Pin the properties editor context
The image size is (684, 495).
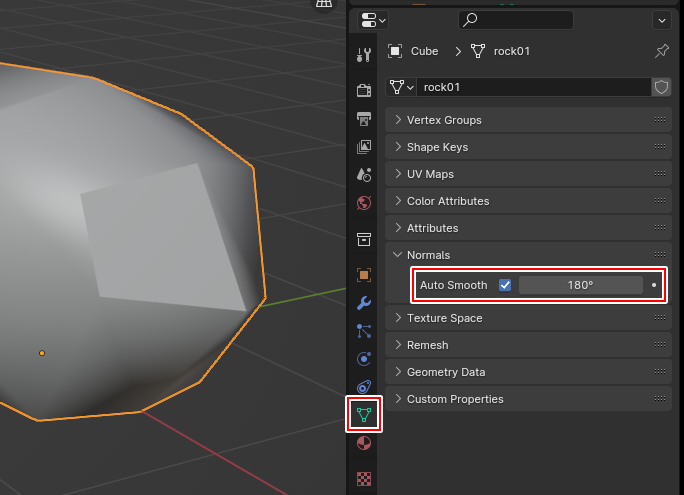[661, 51]
